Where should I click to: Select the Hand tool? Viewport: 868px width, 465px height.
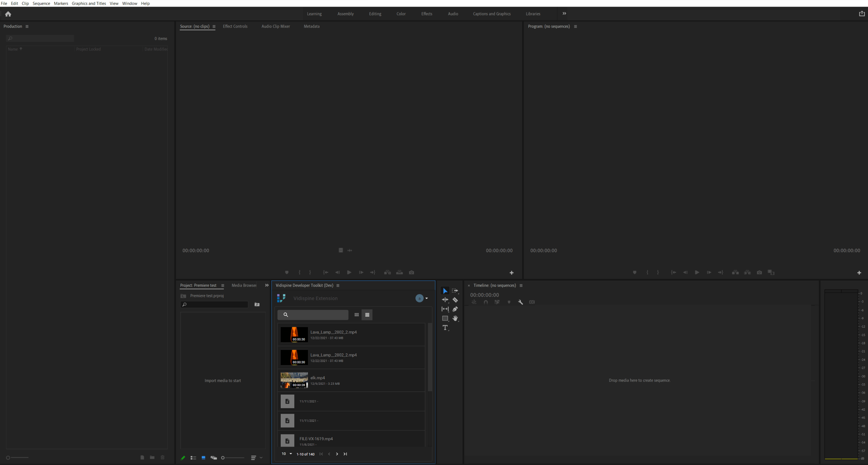(456, 318)
